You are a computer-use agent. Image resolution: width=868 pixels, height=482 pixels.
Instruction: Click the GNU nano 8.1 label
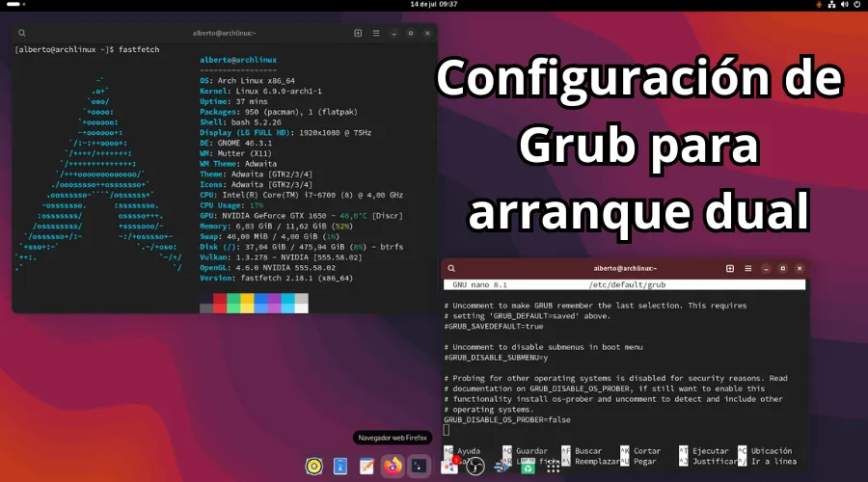(480, 285)
